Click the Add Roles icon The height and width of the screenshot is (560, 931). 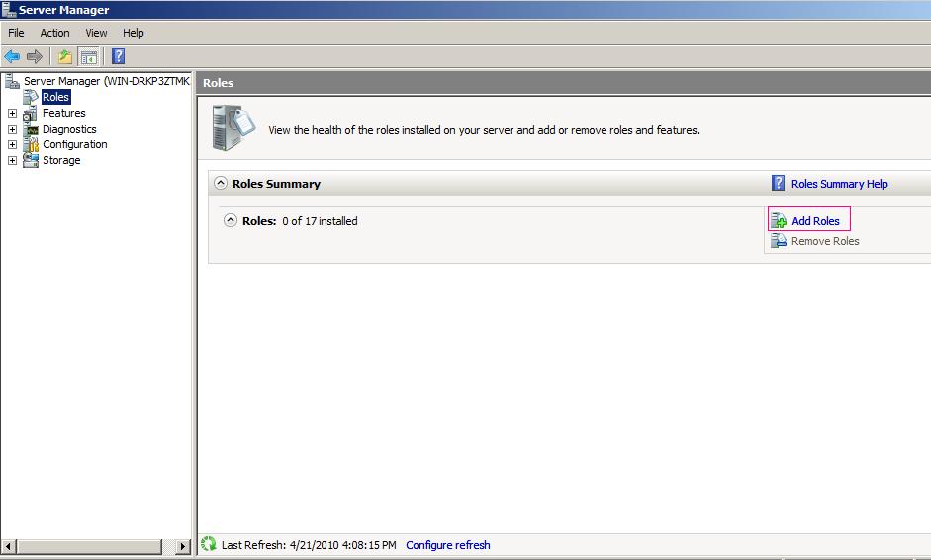point(779,221)
